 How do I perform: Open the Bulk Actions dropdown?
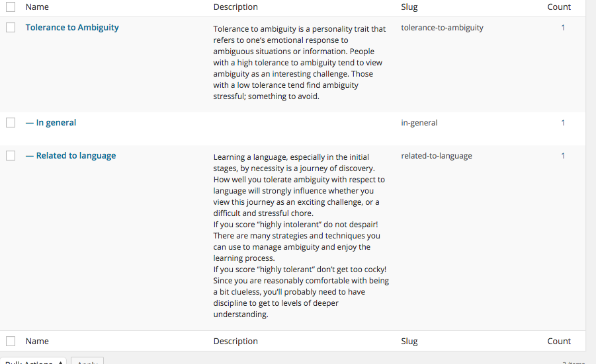pyautogui.click(x=33, y=361)
